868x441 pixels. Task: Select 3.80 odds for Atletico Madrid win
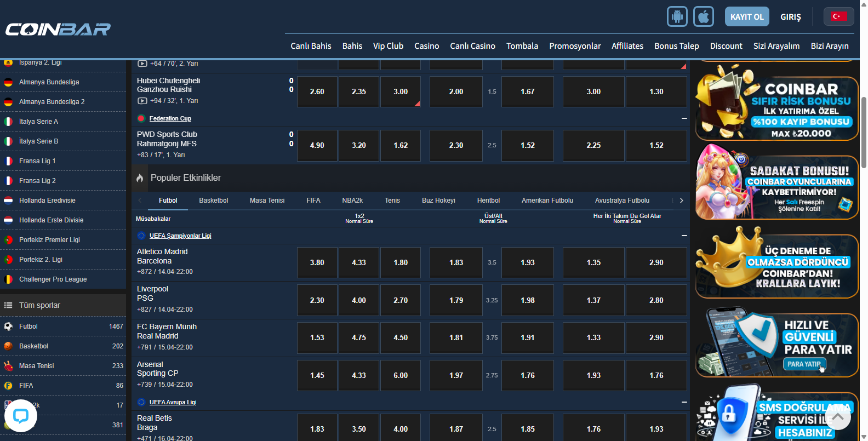coord(317,262)
